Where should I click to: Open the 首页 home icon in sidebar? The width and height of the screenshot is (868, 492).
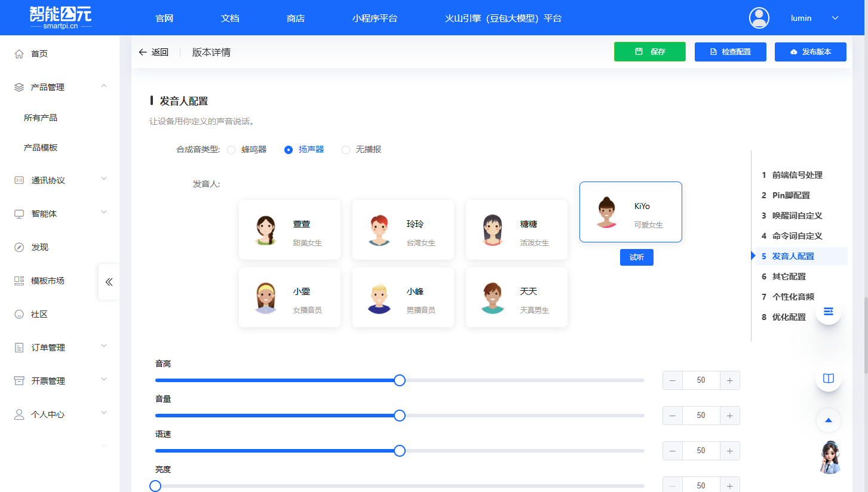18,53
